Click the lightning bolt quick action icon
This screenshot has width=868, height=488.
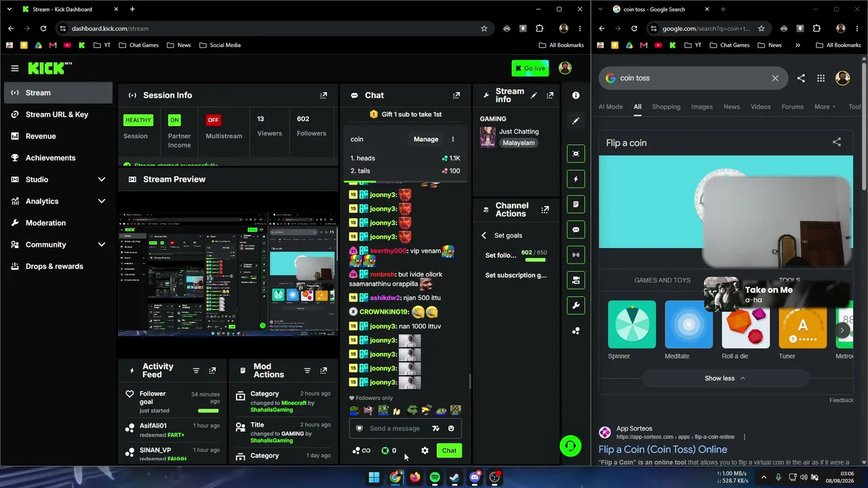coord(576,179)
